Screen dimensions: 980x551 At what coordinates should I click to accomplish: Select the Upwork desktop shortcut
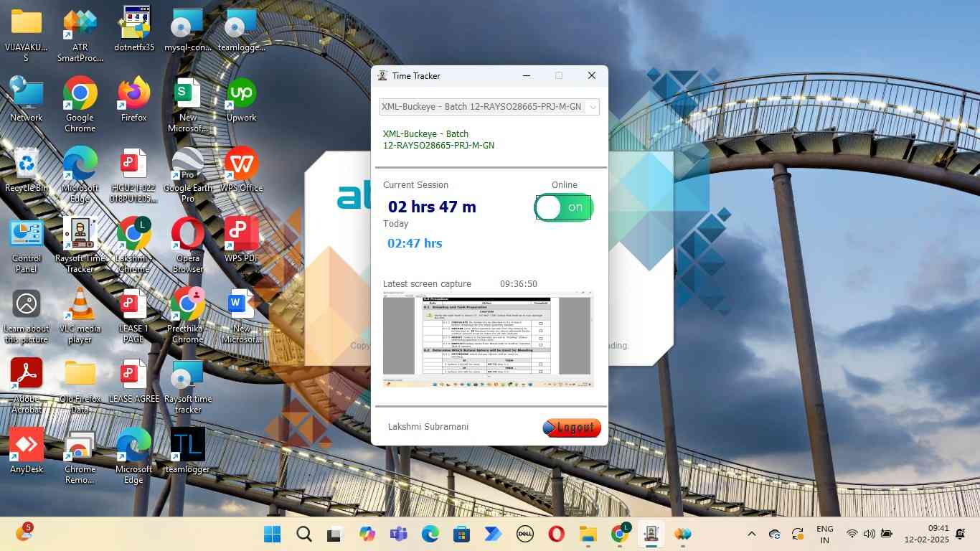coord(241,100)
